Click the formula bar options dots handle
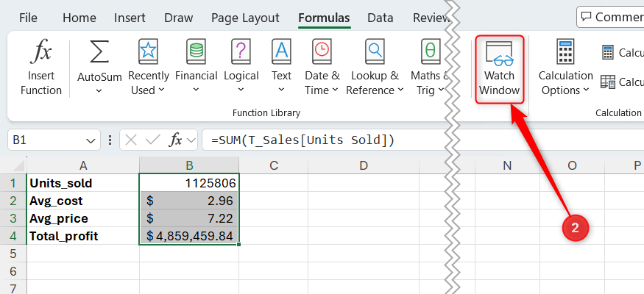Screen dimensions: 644x294 (x=110, y=140)
